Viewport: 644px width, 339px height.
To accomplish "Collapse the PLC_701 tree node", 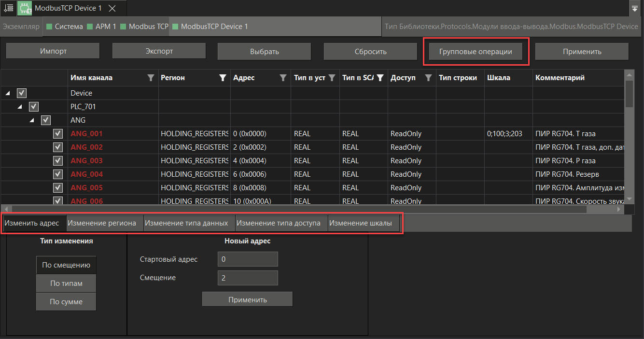I will [x=20, y=107].
